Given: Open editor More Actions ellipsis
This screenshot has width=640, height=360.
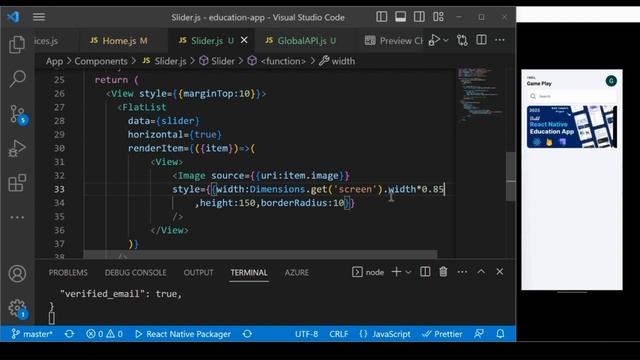Looking at the screenshot, I should [500, 40].
